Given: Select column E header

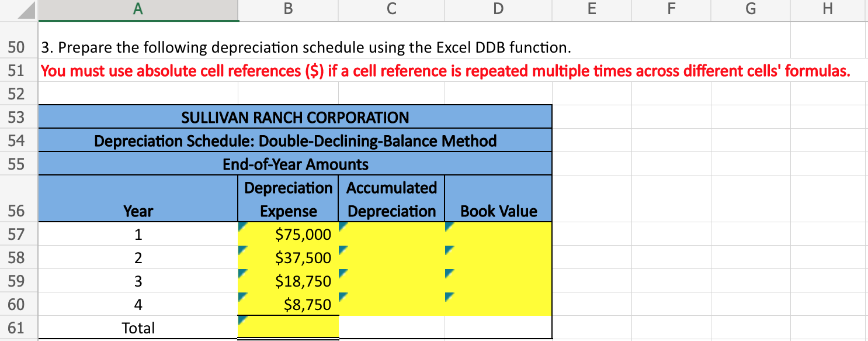Looking at the screenshot, I should (x=591, y=11).
